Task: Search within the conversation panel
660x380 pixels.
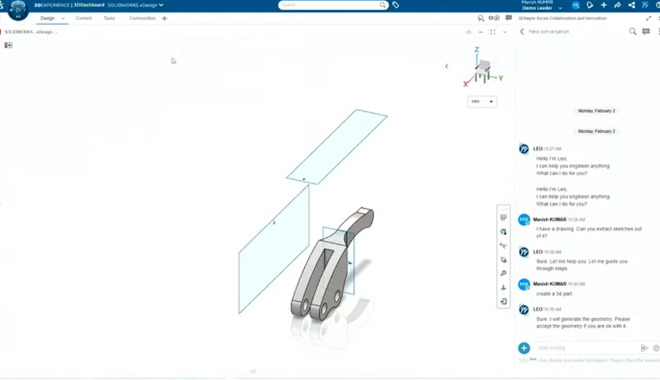Action: click(x=632, y=32)
